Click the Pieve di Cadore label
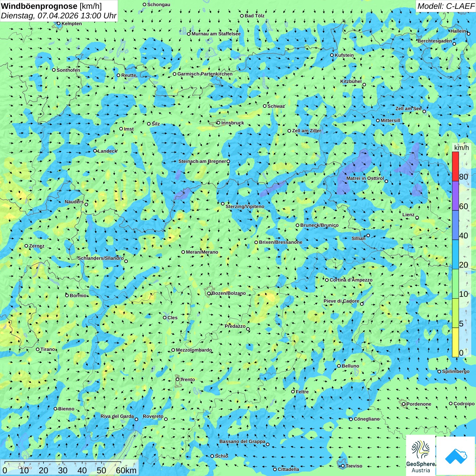Image resolution: width=476 pixels, height=476 pixels. [x=341, y=301]
